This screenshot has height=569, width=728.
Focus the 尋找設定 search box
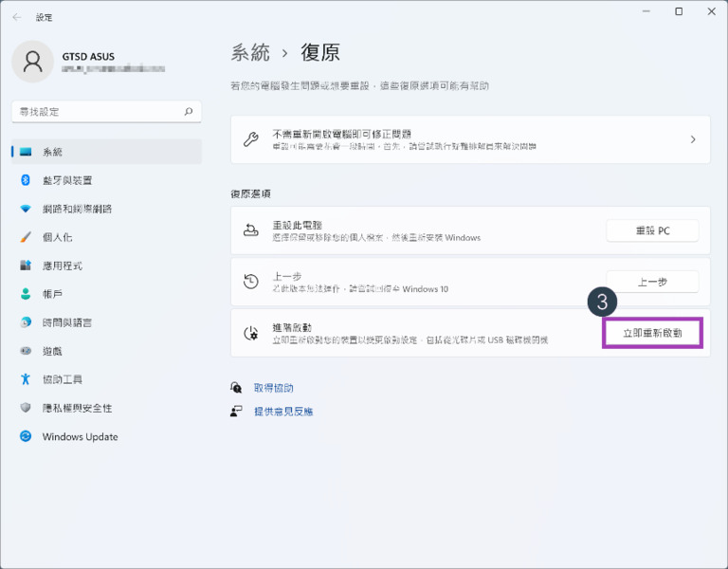[106, 112]
